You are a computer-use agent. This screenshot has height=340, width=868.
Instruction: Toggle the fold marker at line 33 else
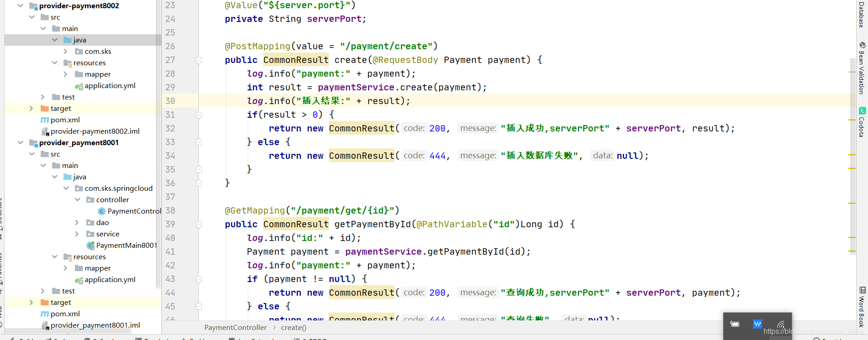coord(199,142)
